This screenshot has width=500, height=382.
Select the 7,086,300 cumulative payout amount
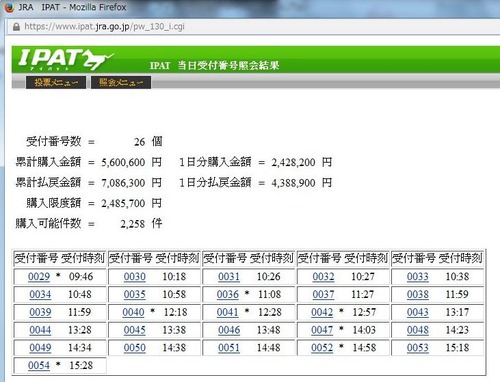(x=123, y=183)
